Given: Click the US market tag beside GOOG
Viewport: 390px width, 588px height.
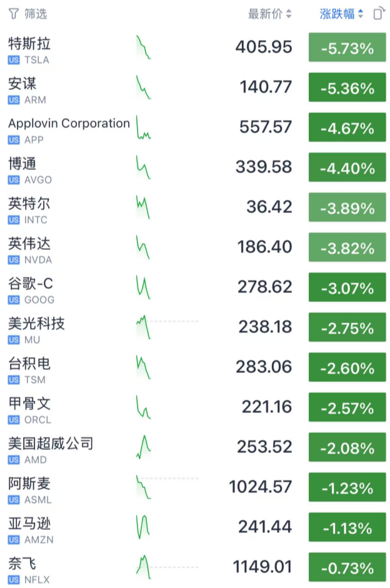Looking at the screenshot, I should click(14, 300).
